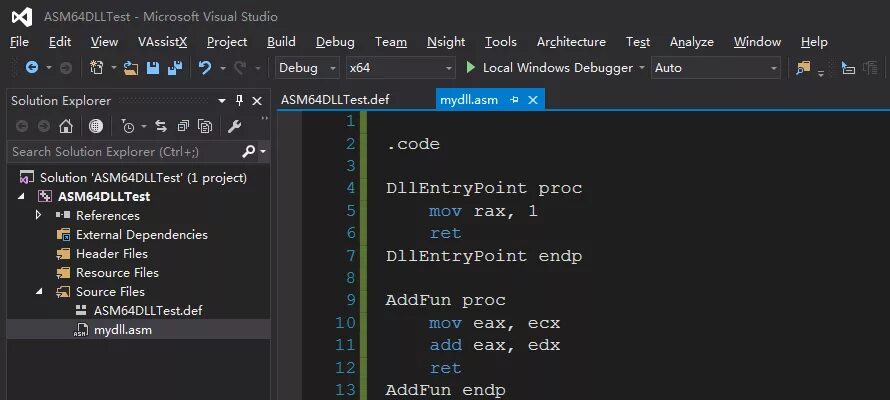Open the Navigate Backward history dropdown arrow

click(49, 68)
